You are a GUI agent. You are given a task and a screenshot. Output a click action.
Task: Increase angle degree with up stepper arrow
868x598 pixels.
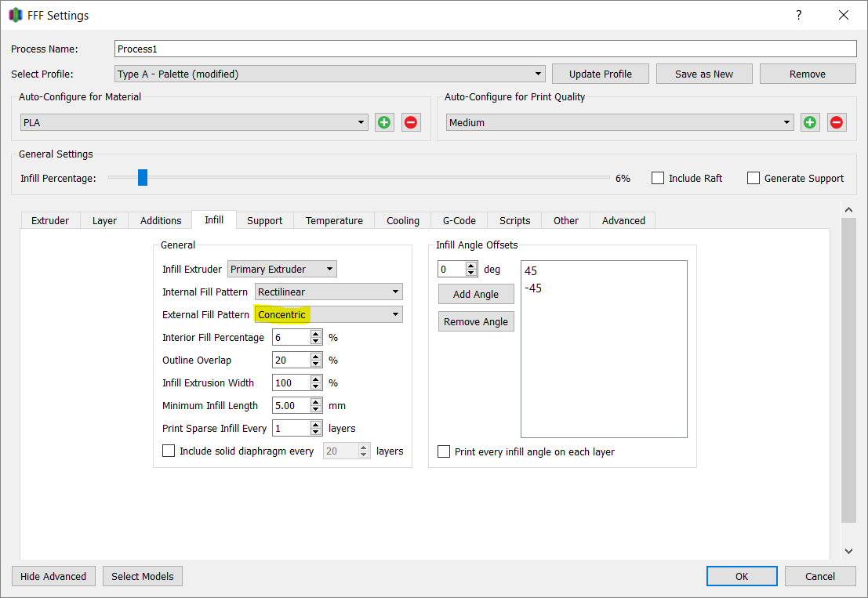point(471,266)
